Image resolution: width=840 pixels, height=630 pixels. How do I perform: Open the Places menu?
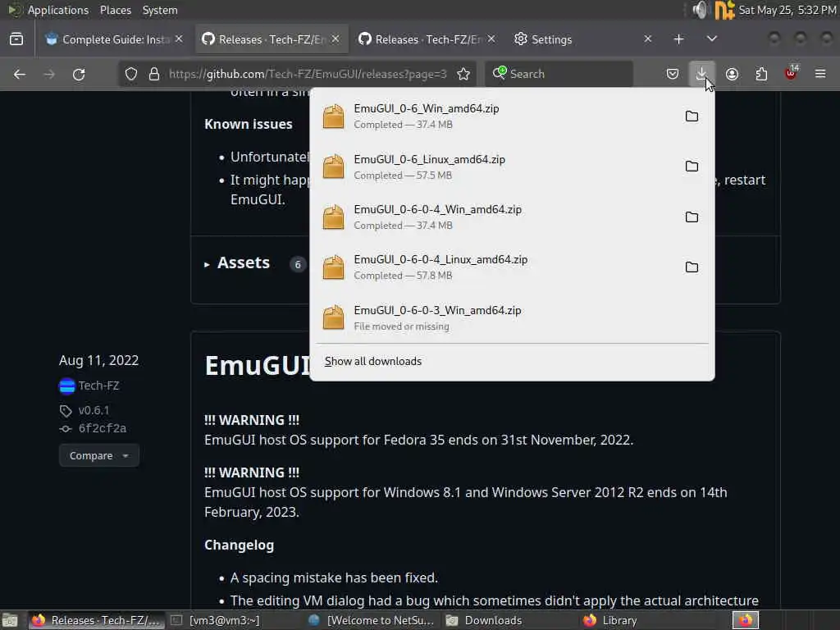(x=115, y=10)
